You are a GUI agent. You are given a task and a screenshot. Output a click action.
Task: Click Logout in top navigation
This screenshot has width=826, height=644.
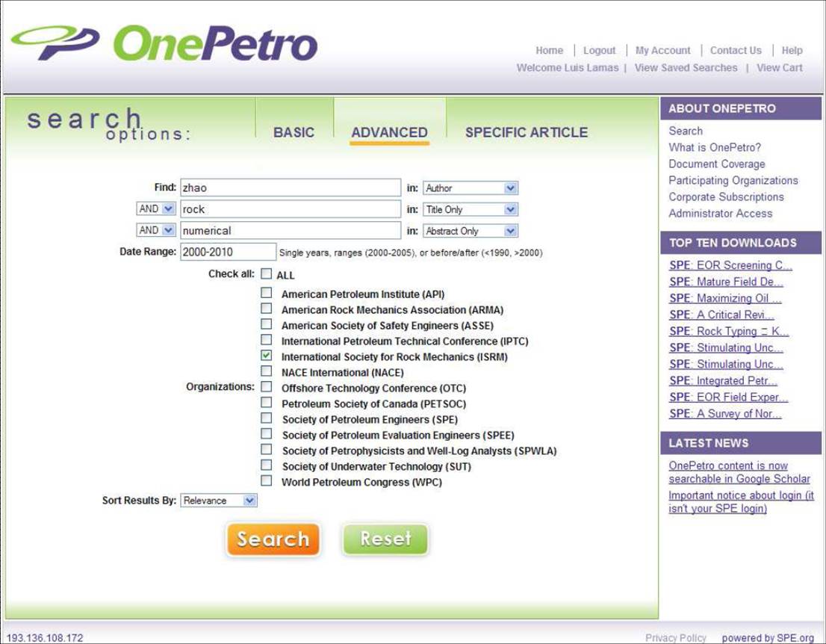click(599, 51)
